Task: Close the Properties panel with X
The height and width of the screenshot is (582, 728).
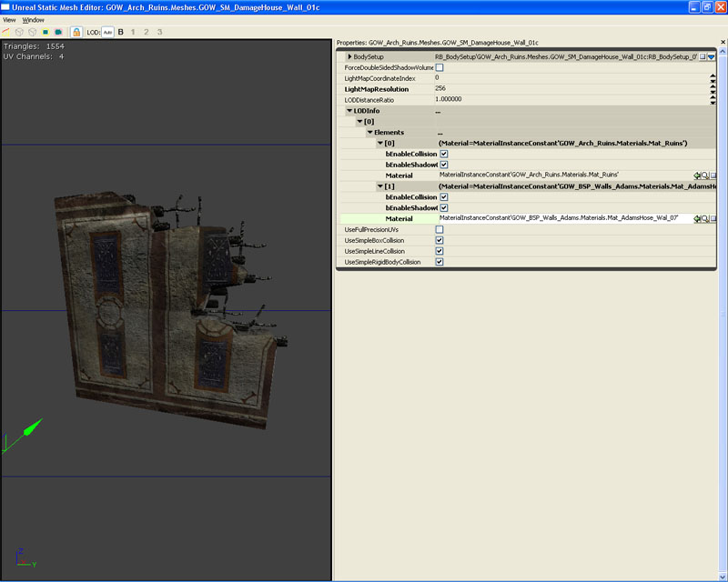Action: (723, 42)
